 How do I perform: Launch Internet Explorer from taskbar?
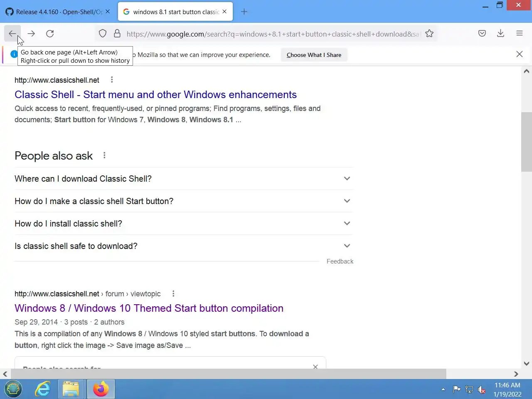[x=42, y=389]
